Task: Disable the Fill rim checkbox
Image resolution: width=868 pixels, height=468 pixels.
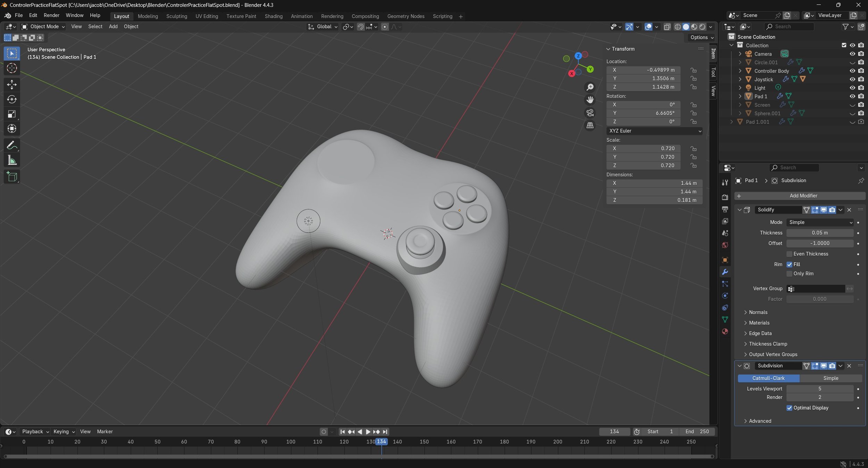Action: (x=789, y=264)
